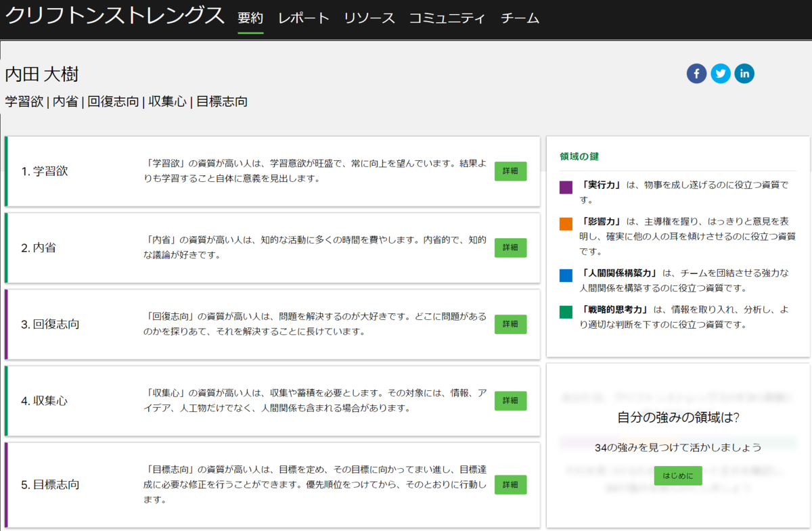Click the 34の強みを見つけて活かしましょう text
The height and width of the screenshot is (531, 812).
coord(678,447)
